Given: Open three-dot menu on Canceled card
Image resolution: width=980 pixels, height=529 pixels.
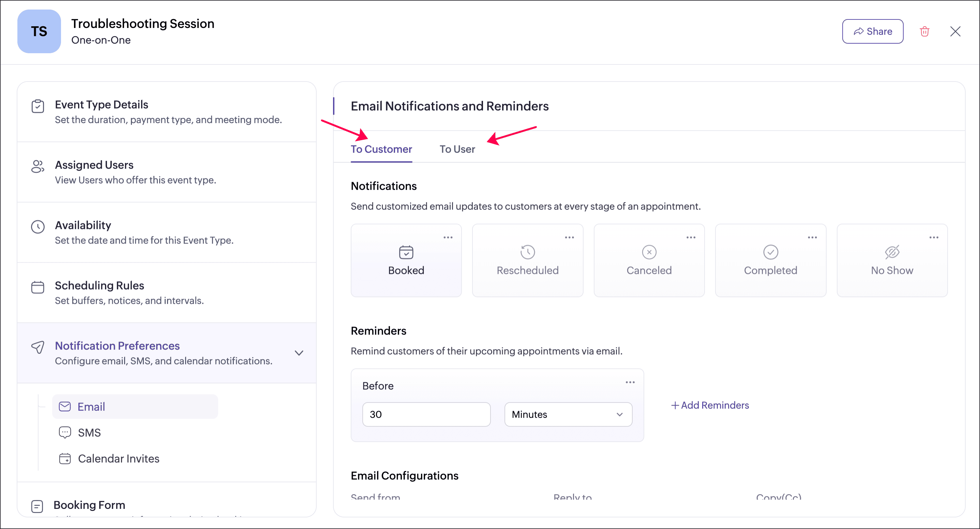Looking at the screenshot, I should [691, 237].
